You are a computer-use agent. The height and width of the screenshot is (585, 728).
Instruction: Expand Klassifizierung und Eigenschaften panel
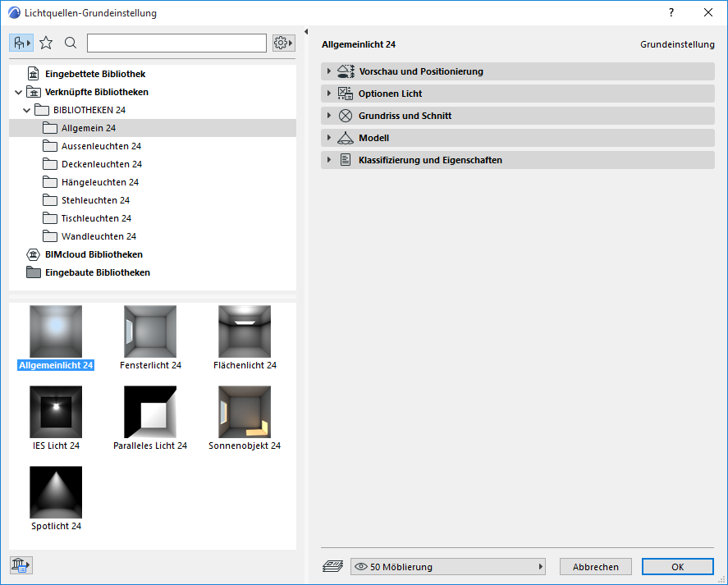tap(518, 160)
